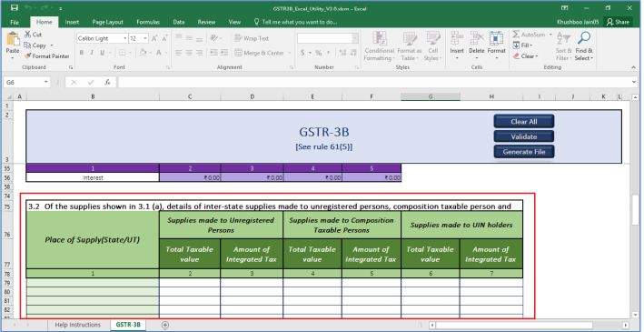Open the Help Instructions sheet tab

pyautogui.click(x=77, y=325)
